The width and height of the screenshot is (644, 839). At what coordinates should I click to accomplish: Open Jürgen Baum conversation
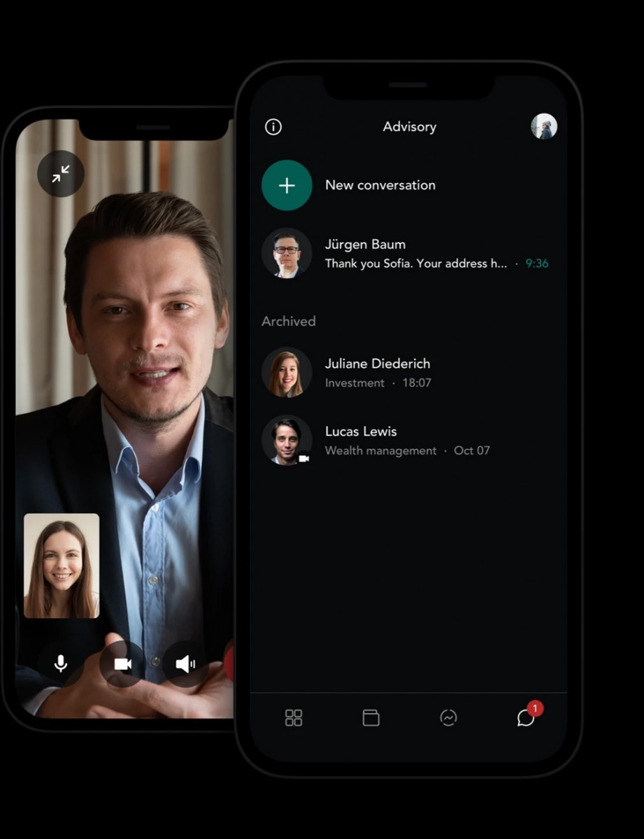(408, 253)
